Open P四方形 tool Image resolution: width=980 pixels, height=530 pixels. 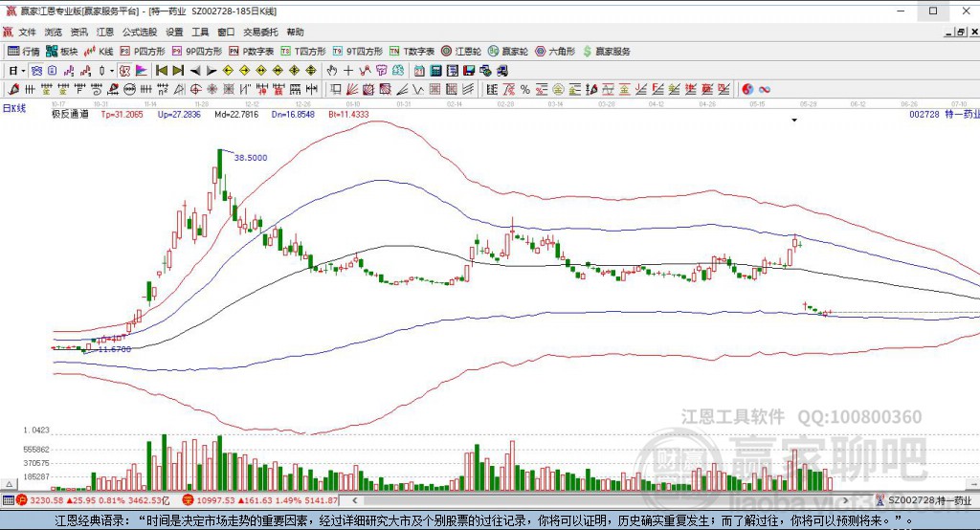pyautogui.click(x=143, y=52)
